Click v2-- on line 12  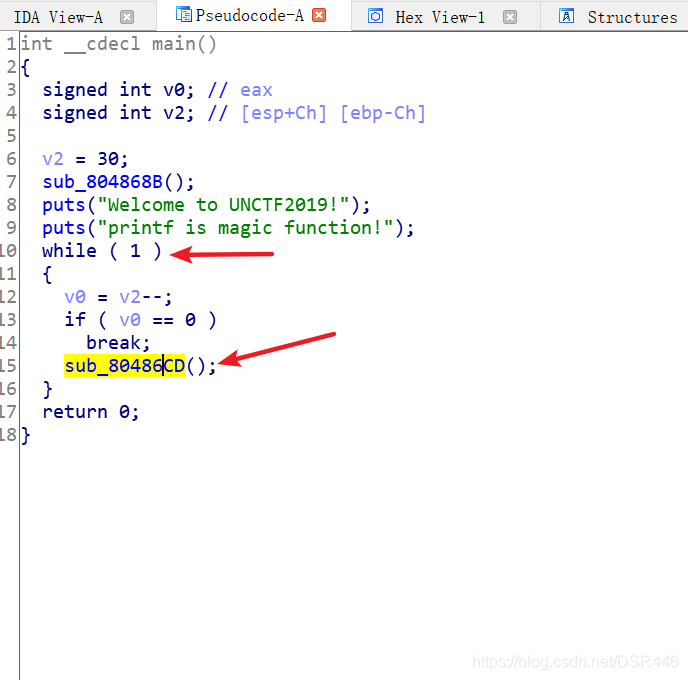click(x=141, y=297)
